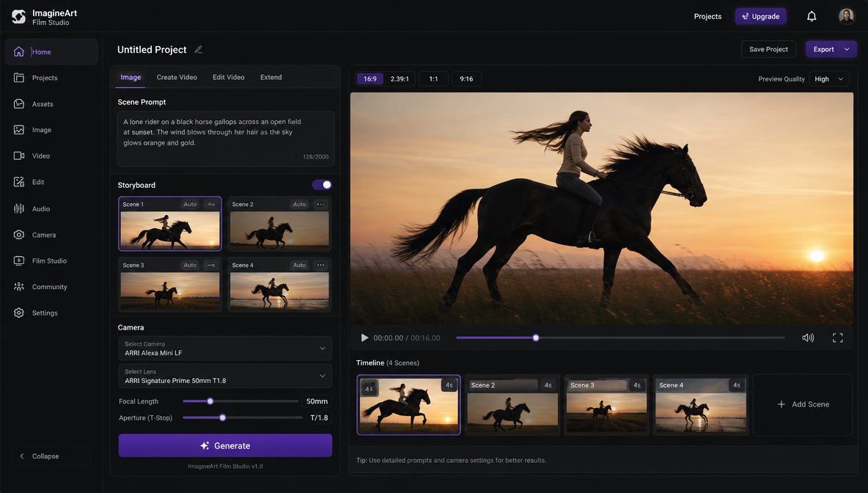The height and width of the screenshot is (493, 868).
Task: Click the pencil icon beside Untitled Project
Action: pos(198,49)
